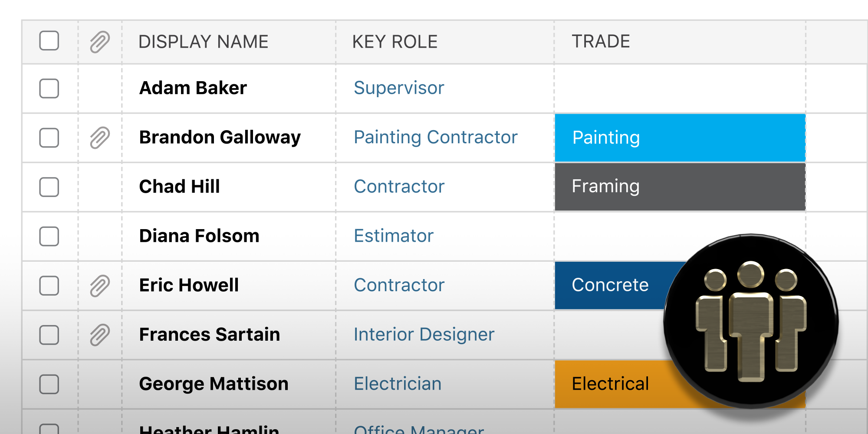868x434 pixels.
Task: Toggle the select-all checkbox in the header
Action: pos(49,42)
